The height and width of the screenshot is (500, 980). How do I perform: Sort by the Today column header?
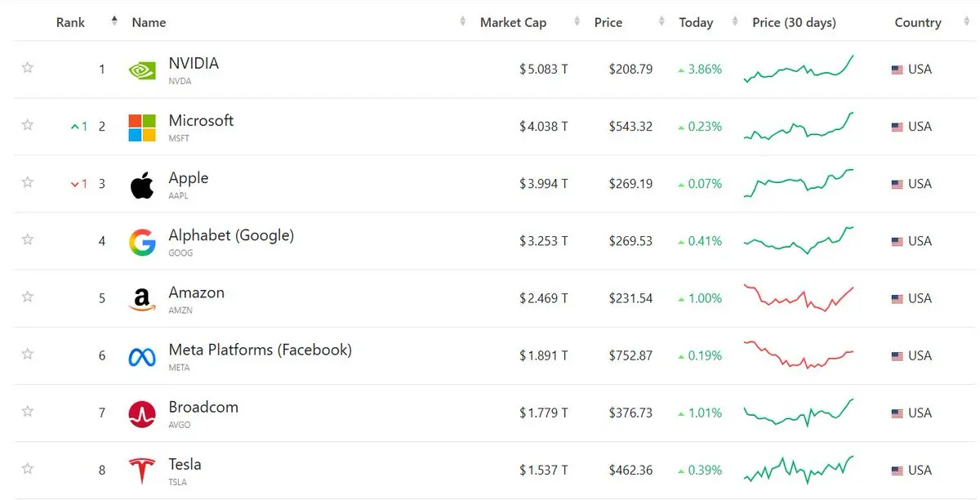696,22
